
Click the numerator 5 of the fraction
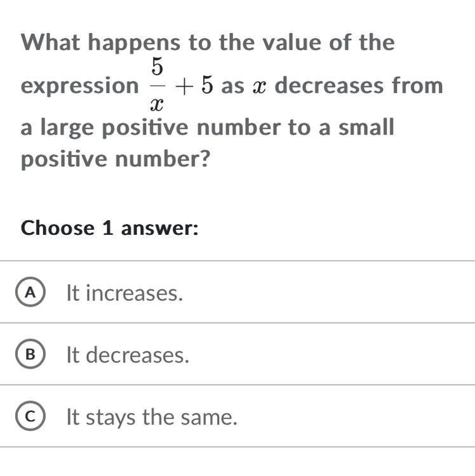(157, 67)
